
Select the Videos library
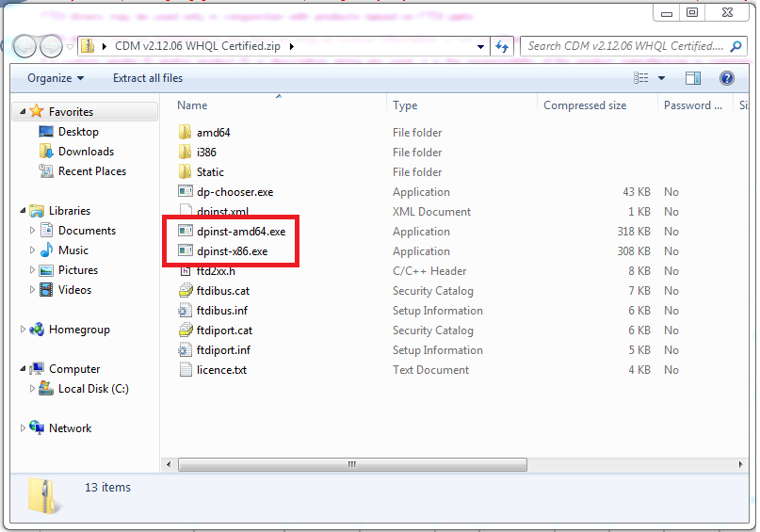coord(74,290)
